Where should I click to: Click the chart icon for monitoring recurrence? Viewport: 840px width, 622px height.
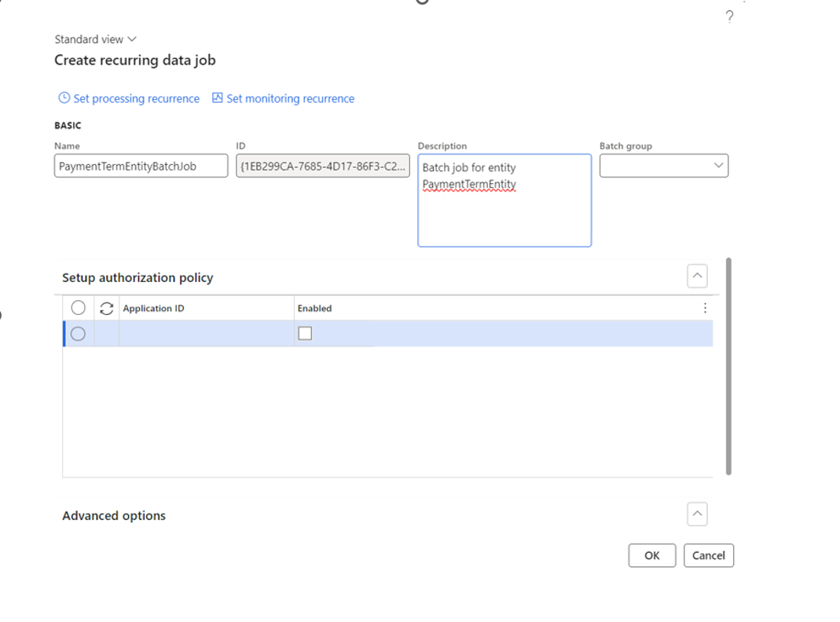pyautogui.click(x=218, y=98)
